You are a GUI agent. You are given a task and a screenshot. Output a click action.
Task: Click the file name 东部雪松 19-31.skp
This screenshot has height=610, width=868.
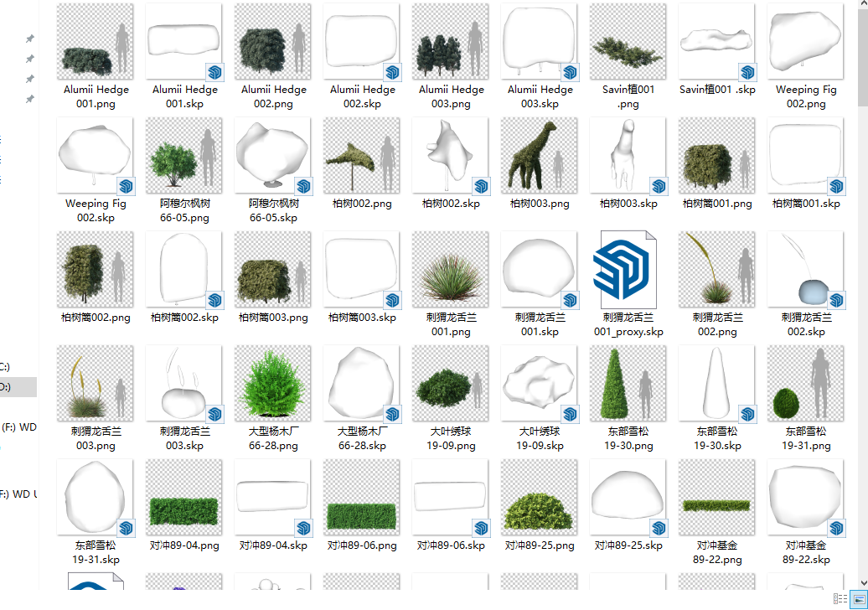[x=96, y=552]
